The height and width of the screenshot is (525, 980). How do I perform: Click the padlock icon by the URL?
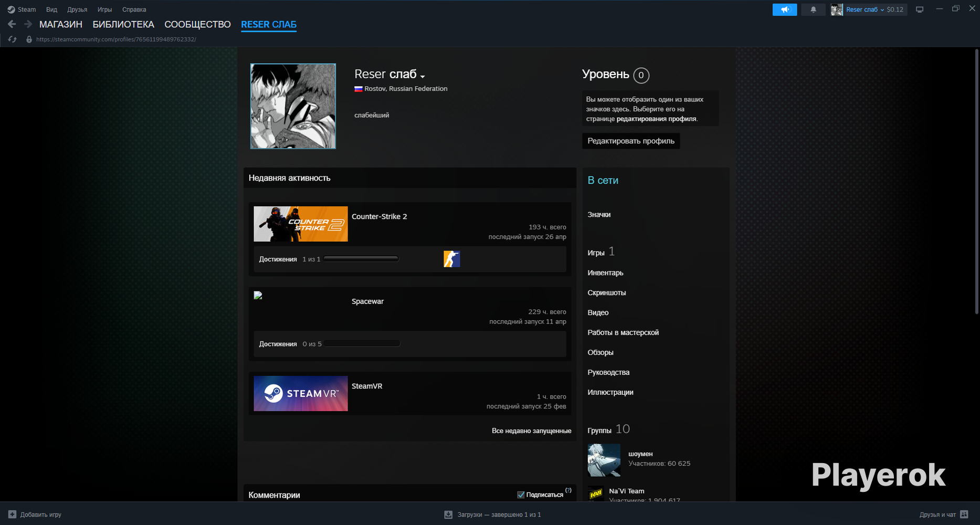click(29, 39)
